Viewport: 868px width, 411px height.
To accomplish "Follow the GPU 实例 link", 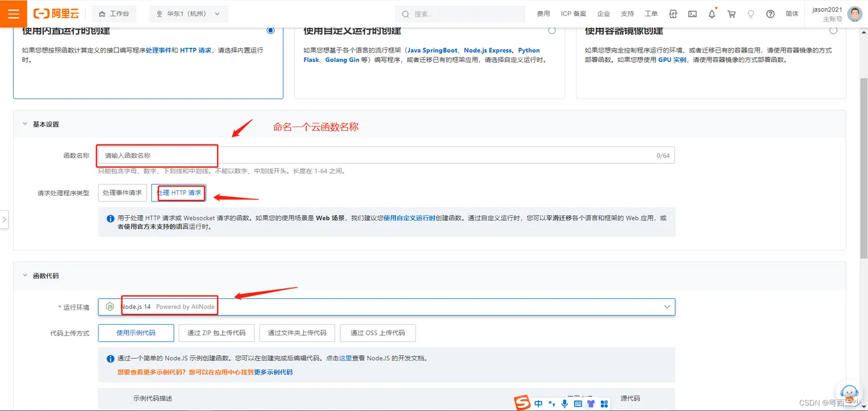I will click(x=672, y=60).
